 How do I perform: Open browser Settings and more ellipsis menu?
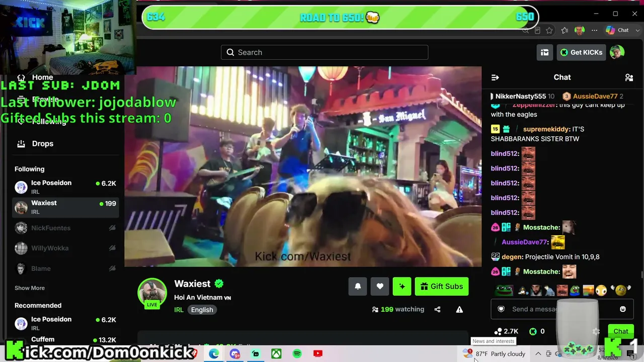click(595, 30)
